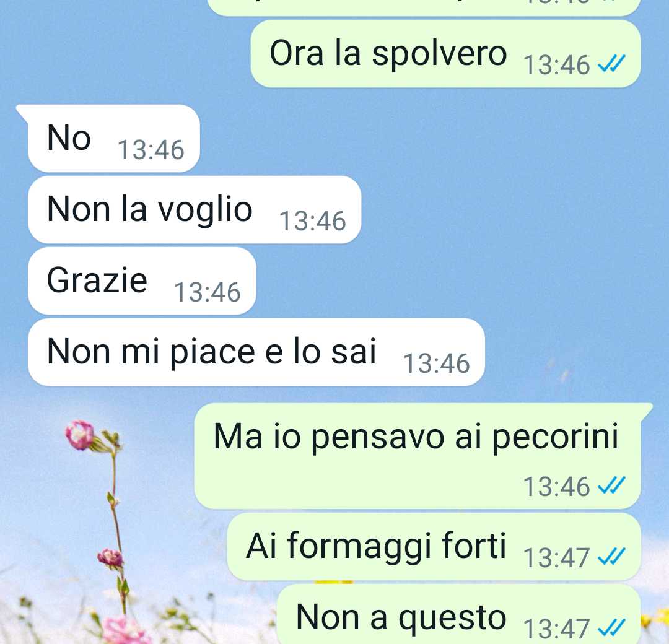Click the timestamp next to 'Grazie'
The width and height of the screenshot is (669, 644).
point(208,292)
